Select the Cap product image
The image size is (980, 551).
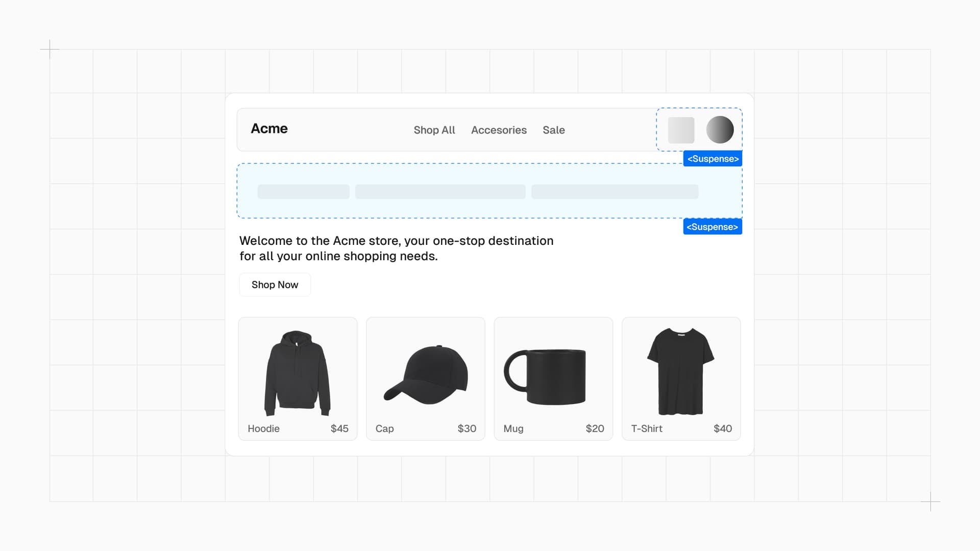click(426, 375)
